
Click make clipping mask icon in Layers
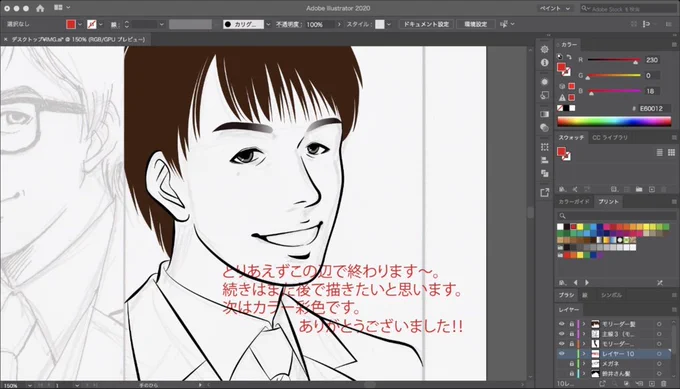pyautogui.click(x=627, y=383)
